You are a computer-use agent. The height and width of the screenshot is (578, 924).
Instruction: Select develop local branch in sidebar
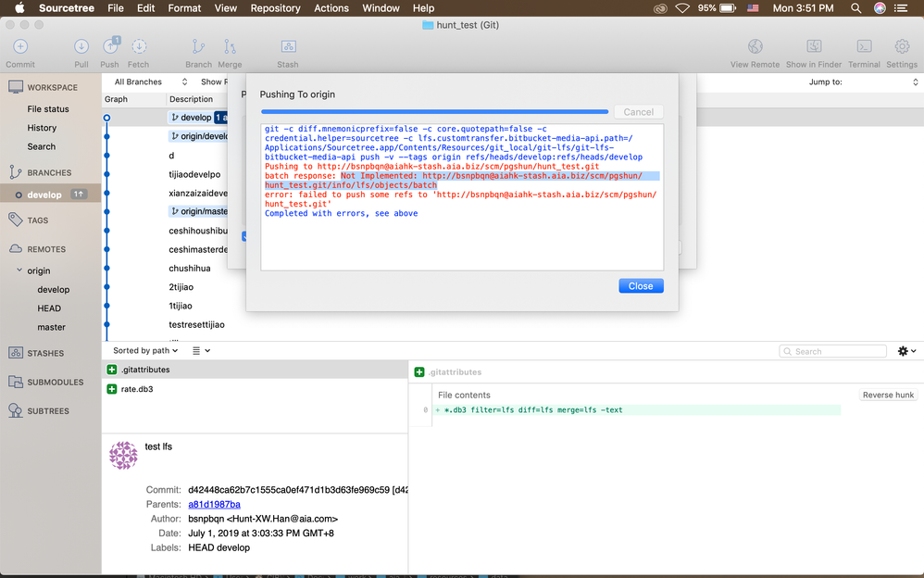coord(51,195)
